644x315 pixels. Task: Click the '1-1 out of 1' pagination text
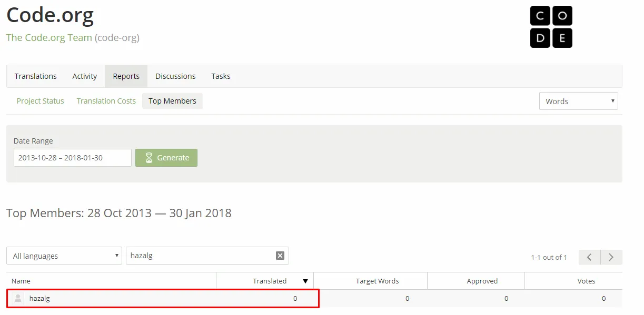pos(549,258)
